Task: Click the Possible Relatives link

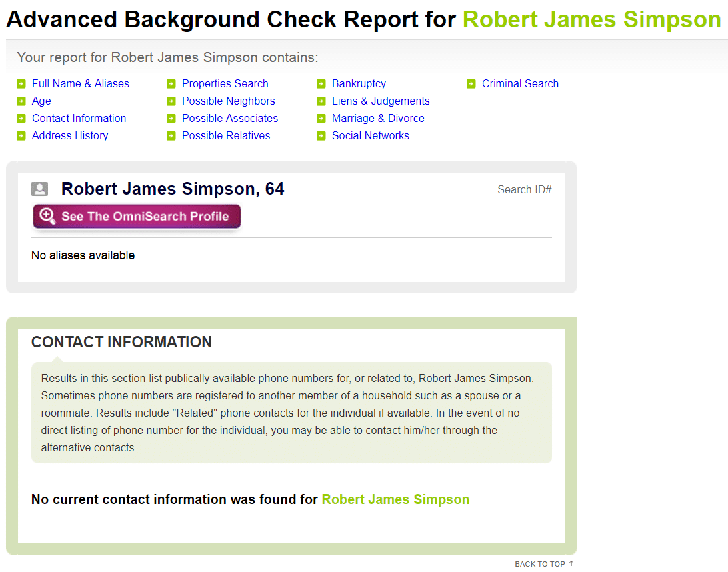Action: (228, 135)
